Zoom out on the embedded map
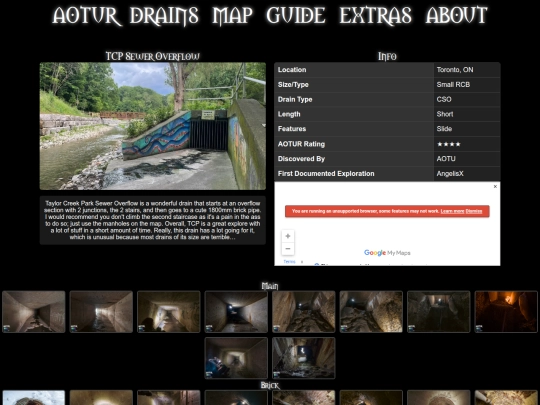 [288, 249]
